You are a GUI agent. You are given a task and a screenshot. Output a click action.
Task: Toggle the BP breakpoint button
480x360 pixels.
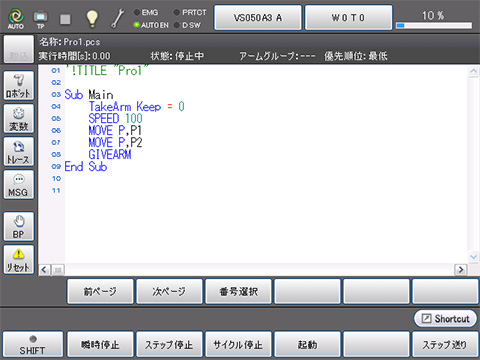(19, 227)
